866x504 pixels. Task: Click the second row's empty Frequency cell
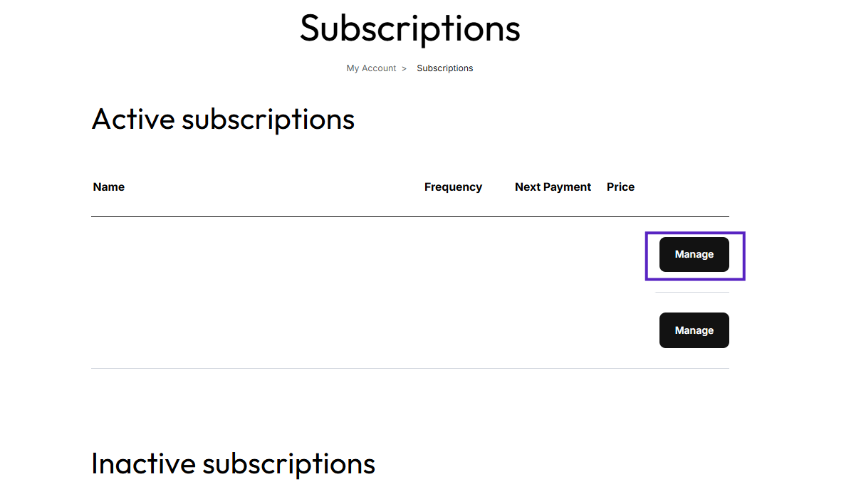point(453,330)
